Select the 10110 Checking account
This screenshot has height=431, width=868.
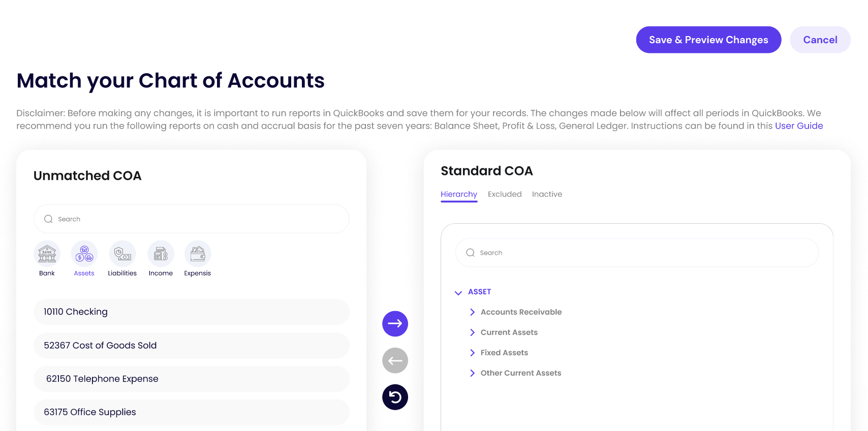[x=192, y=312]
